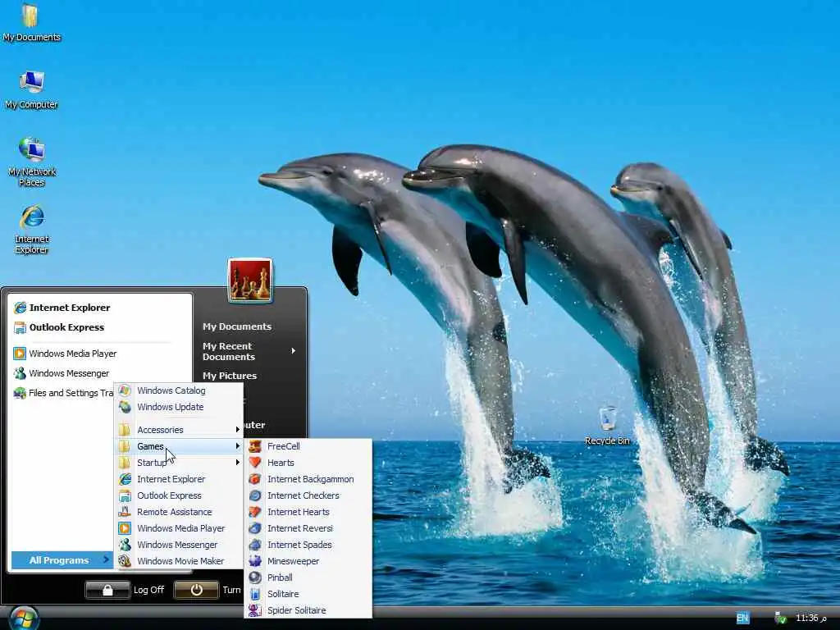Viewport: 840px width, 630px height.
Task: Click the Log Off lock button
Action: 107,590
